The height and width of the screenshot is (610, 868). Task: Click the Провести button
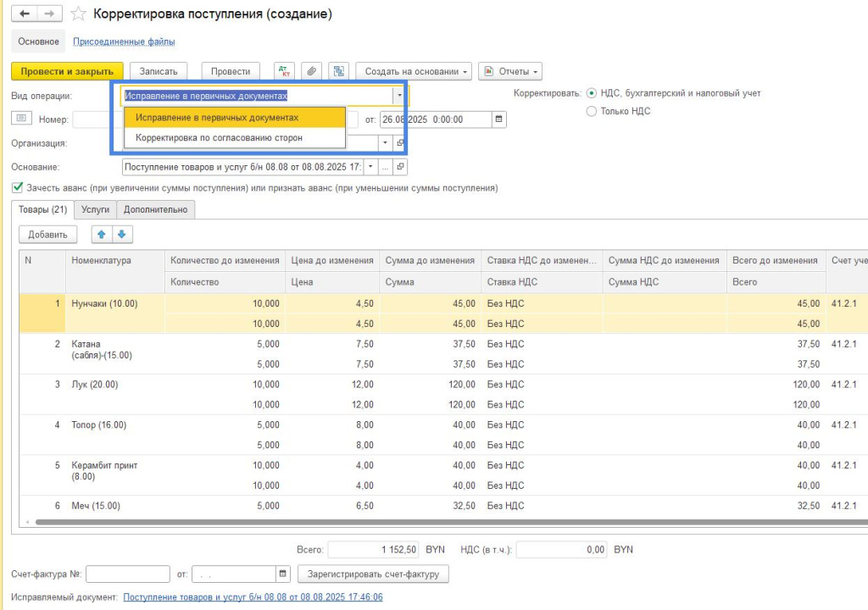(231, 71)
